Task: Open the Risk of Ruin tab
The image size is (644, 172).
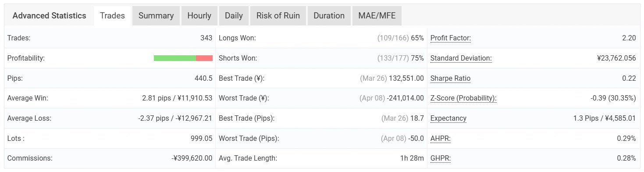Action: [278, 16]
